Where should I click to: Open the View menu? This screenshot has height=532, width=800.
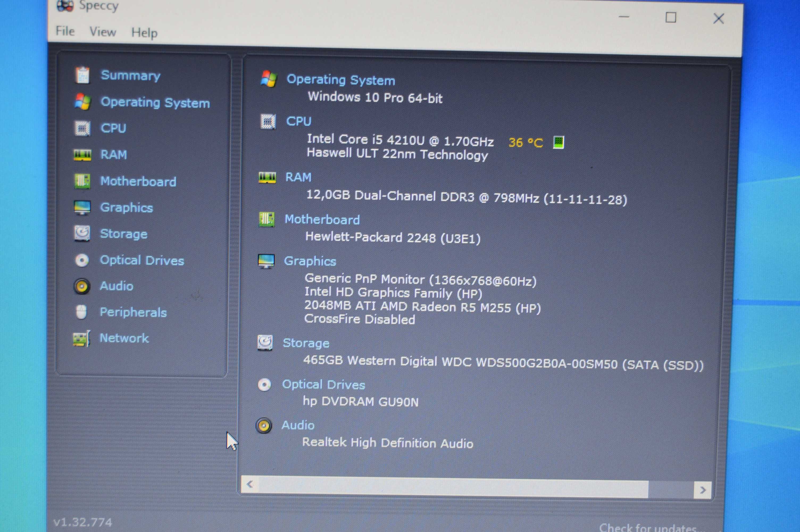tap(103, 32)
